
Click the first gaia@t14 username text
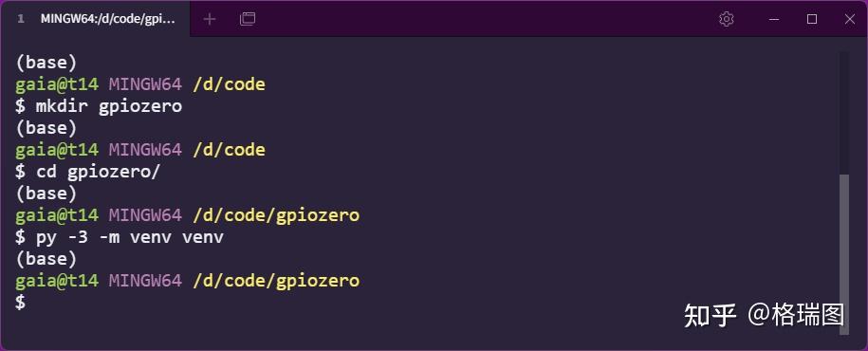[x=57, y=84]
